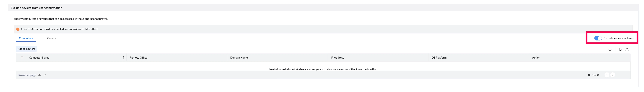
Task: Toggle the Exclude server machines switch
Action: click(598, 38)
